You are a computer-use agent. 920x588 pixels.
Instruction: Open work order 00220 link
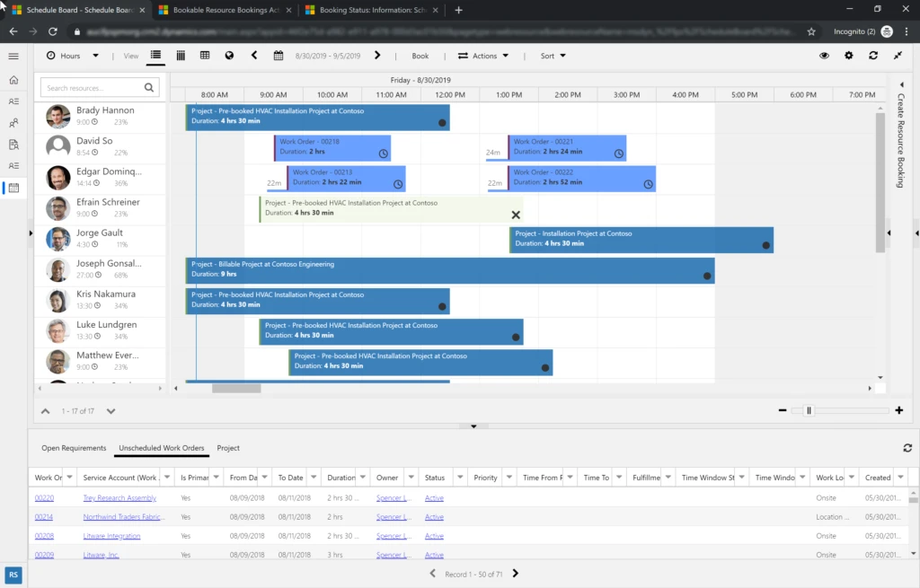point(44,497)
